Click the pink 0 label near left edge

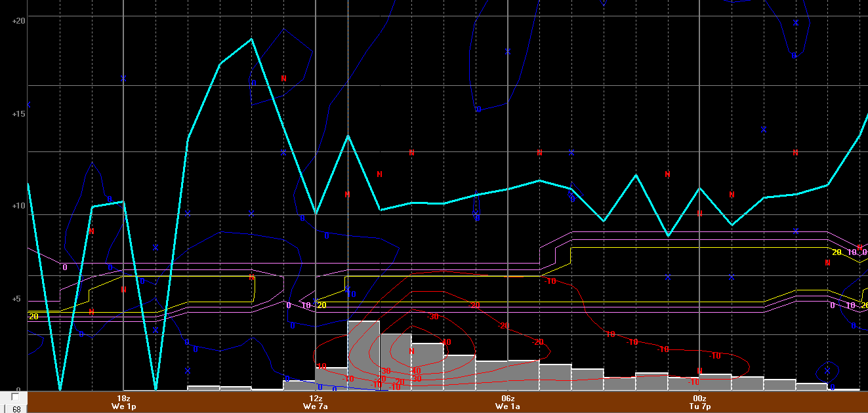pyautogui.click(x=64, y=267)
